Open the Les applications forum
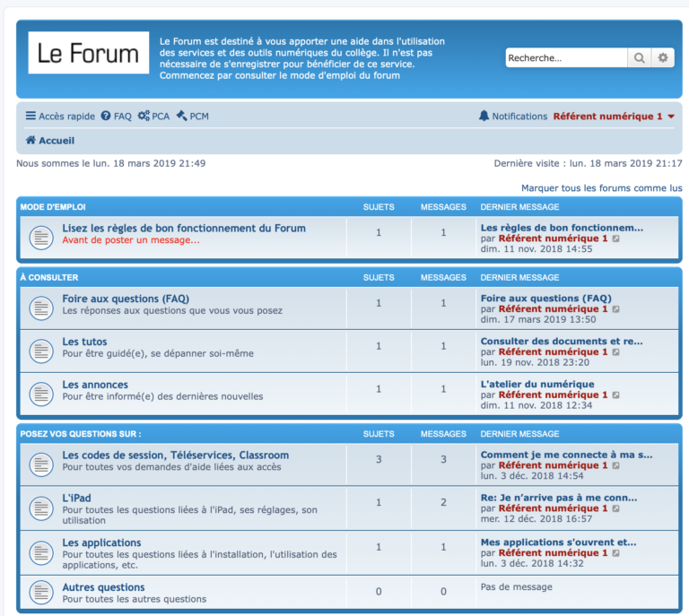Screen dimensions: 689x616 tap(101, 543)
